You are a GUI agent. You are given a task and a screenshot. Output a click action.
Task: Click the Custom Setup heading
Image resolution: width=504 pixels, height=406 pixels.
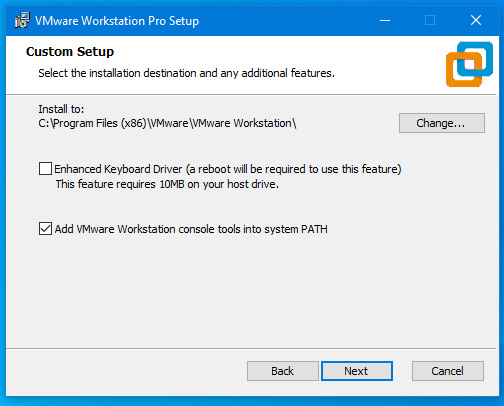[70, 52]
